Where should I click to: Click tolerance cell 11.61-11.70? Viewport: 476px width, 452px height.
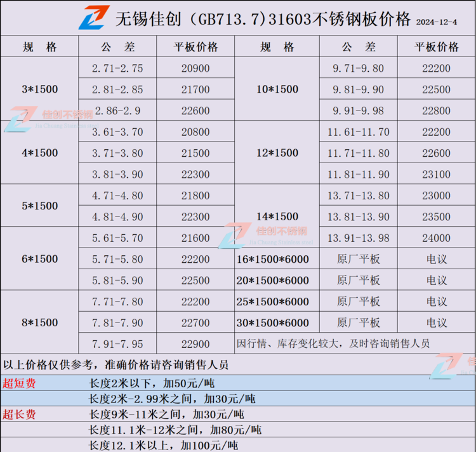tap(358, 132)
